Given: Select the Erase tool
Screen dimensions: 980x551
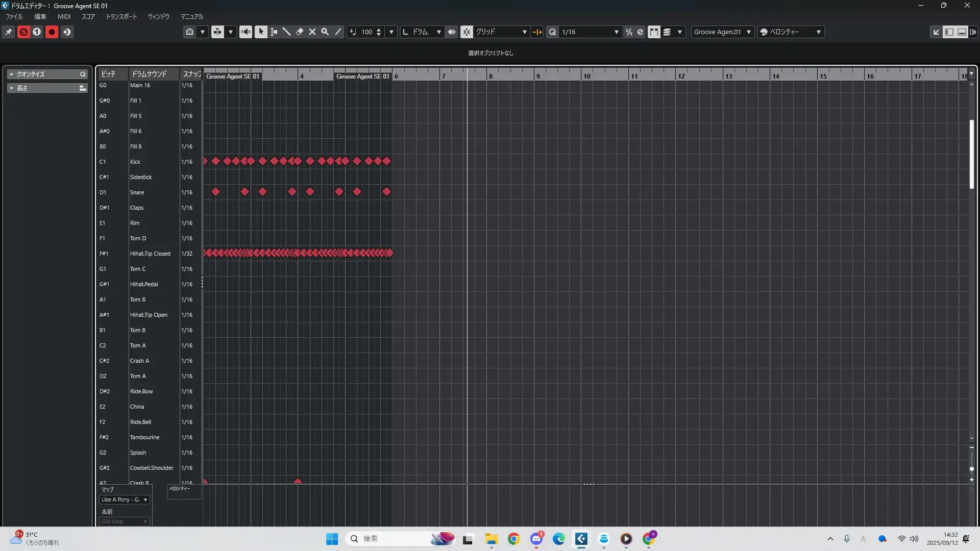Looking at the screenshot, I should (300, 32).
